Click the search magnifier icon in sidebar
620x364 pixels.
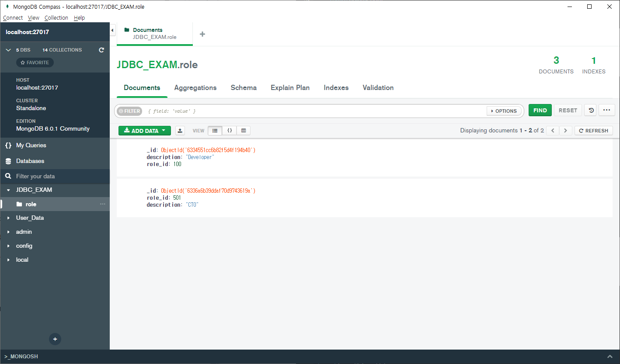8,176
